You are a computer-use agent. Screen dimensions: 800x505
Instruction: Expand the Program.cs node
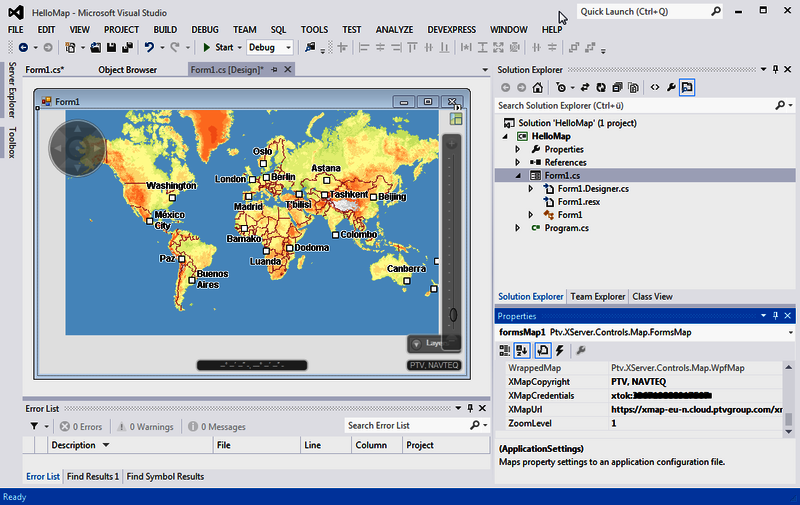pos(518,228)
